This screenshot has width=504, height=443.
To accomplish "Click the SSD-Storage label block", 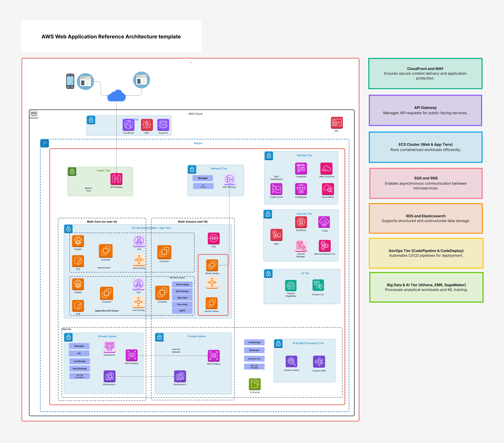I will [x=182, y=291].
